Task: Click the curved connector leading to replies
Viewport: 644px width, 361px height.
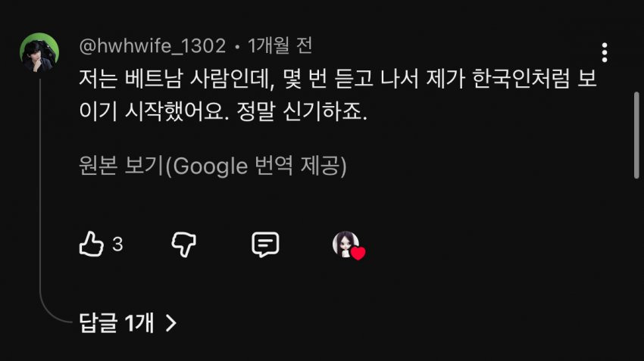Action: 53,312
